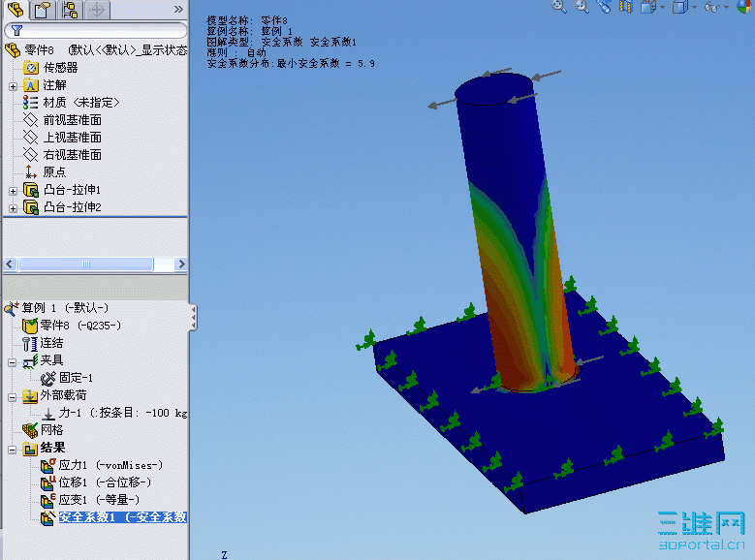Select the 右视基准面 plane icon
The width and height of the screenshot is (755, 560).
click(x=31, y=155)
